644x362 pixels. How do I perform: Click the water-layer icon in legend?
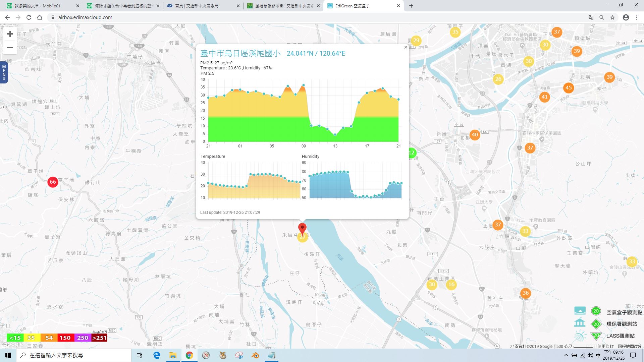580,311
